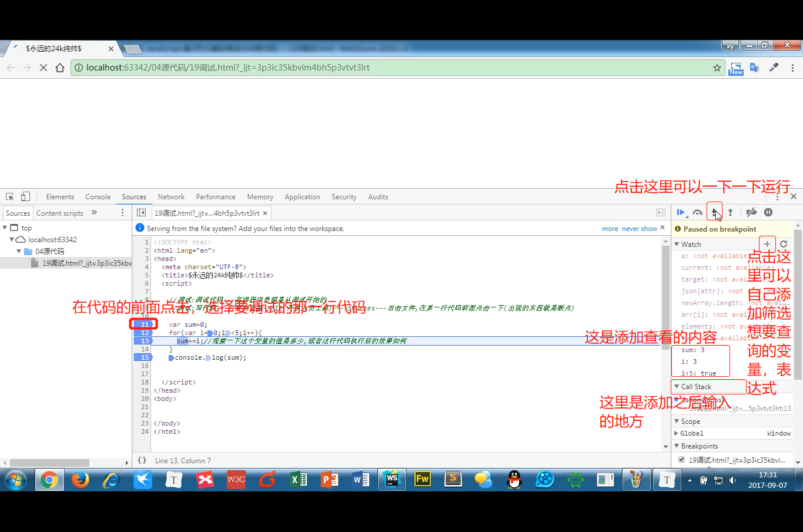Add a new watch expression
Screen dimensions: 803x532
click(767, 244)
